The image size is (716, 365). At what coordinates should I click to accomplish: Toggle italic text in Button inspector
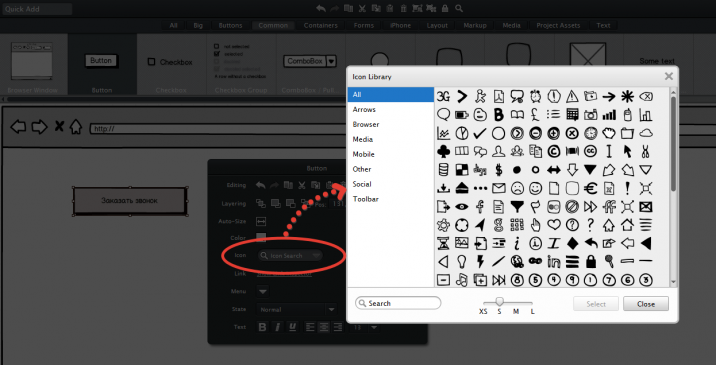[x=277, y=327]
